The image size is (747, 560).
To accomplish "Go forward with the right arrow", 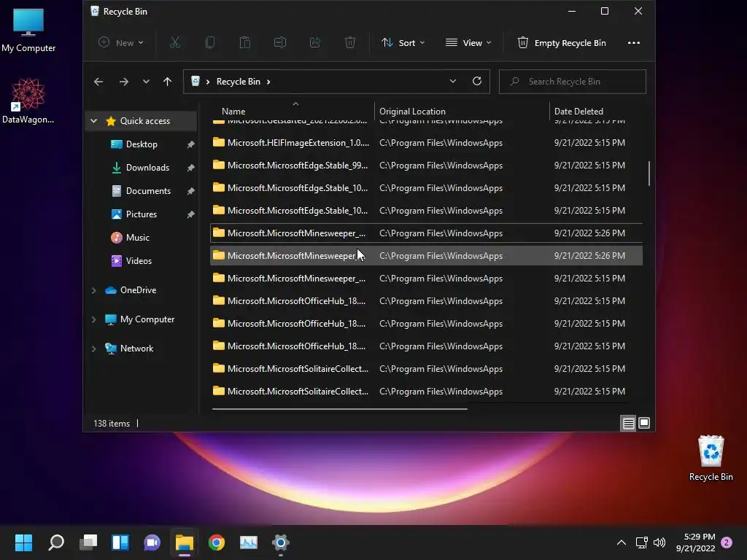I will 124,82.
